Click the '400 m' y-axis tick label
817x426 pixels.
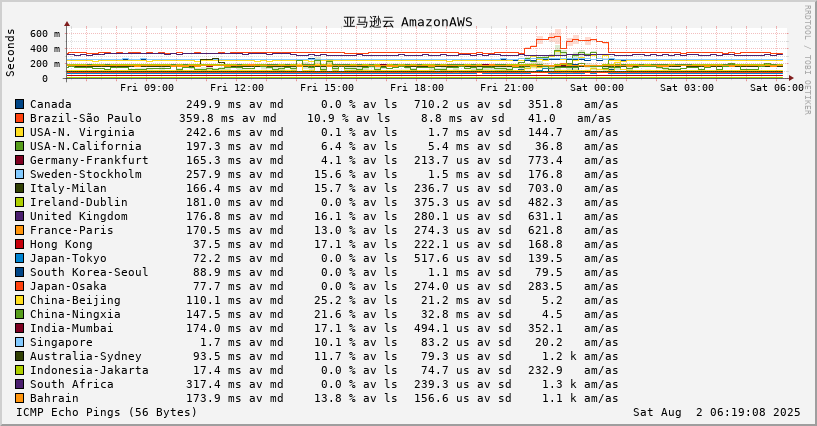[45, 49]
